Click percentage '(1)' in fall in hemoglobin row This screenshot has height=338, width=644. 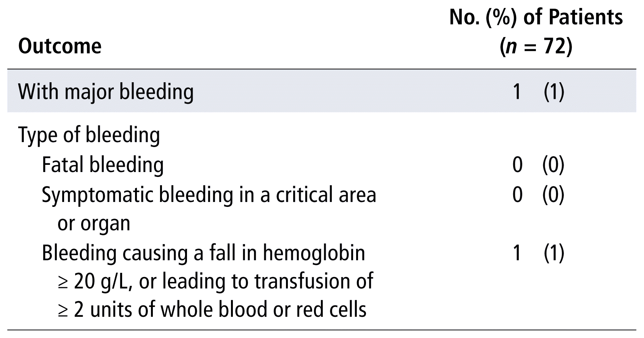click(554, 253)
